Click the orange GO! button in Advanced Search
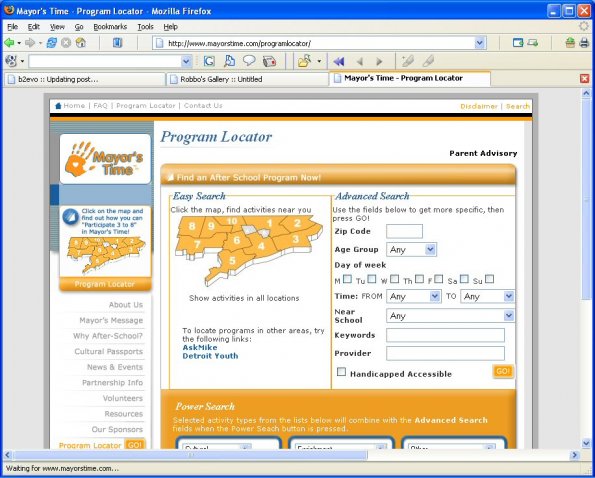Image resolution: width=595 pixels, height=478 pixels. 503,371
